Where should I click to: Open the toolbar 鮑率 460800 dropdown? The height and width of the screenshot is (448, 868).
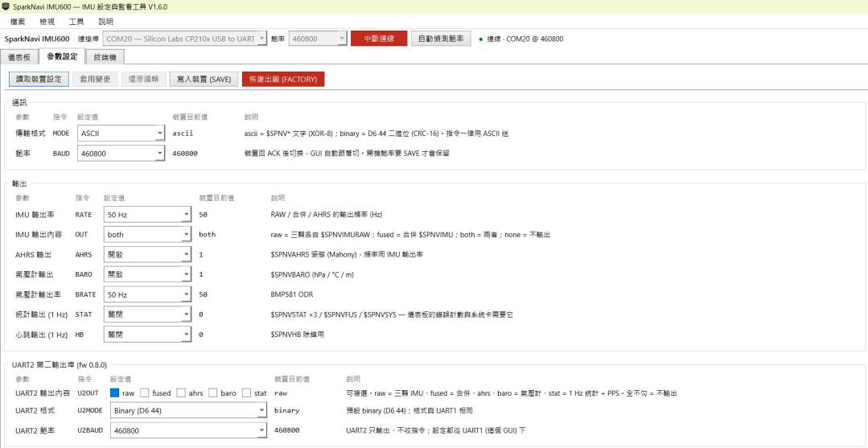coord(318,39)
